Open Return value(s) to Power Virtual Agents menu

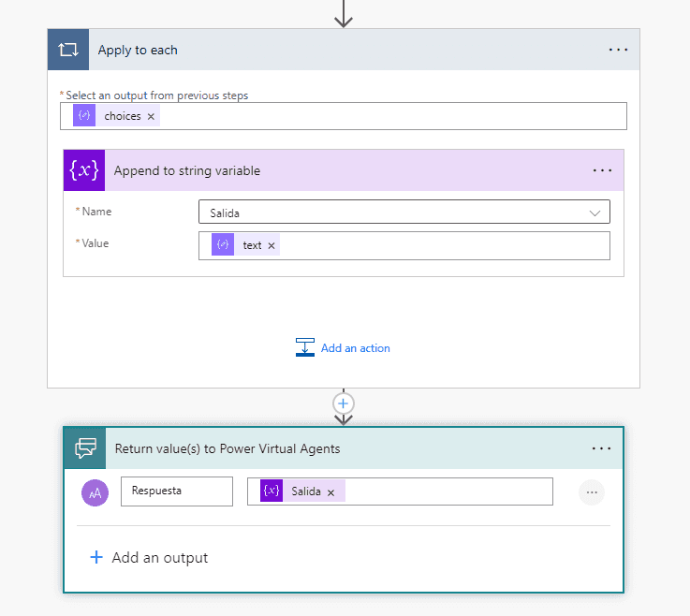[x=601, y=448]
